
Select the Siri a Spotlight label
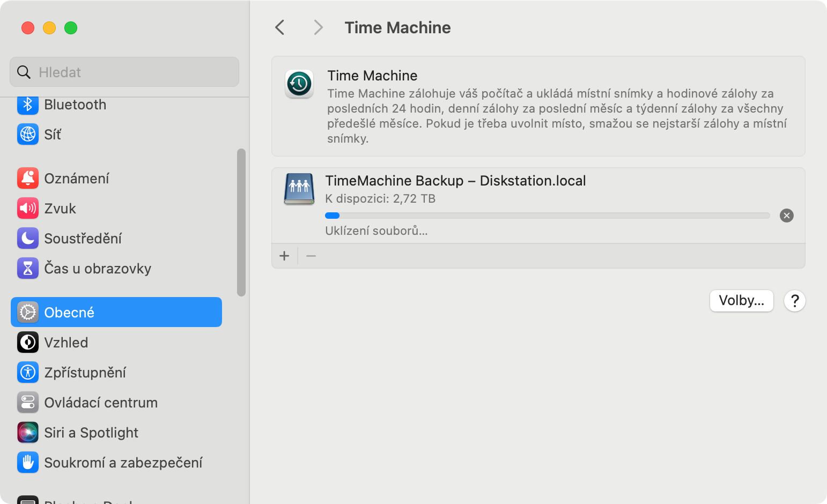tap(91, 433)
